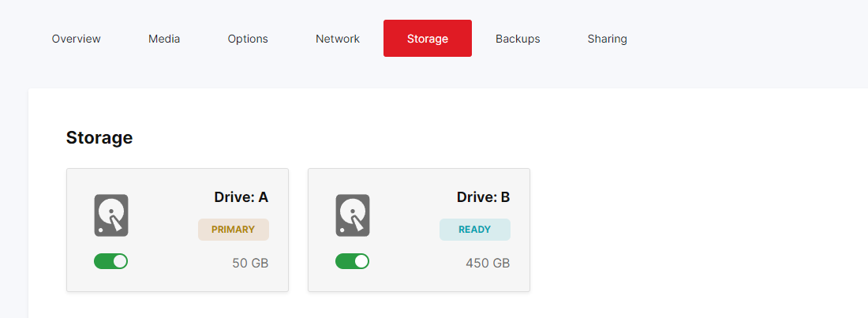Go to the Options tab
This screenshot has width=868, height=318.
(x=248, y=39)
